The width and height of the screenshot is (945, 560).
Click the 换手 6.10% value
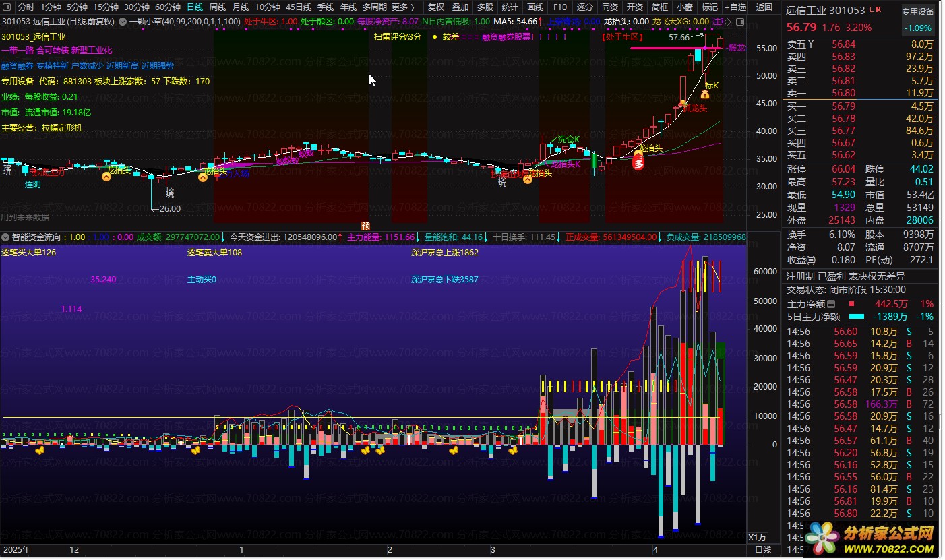[x=843, y=235]
